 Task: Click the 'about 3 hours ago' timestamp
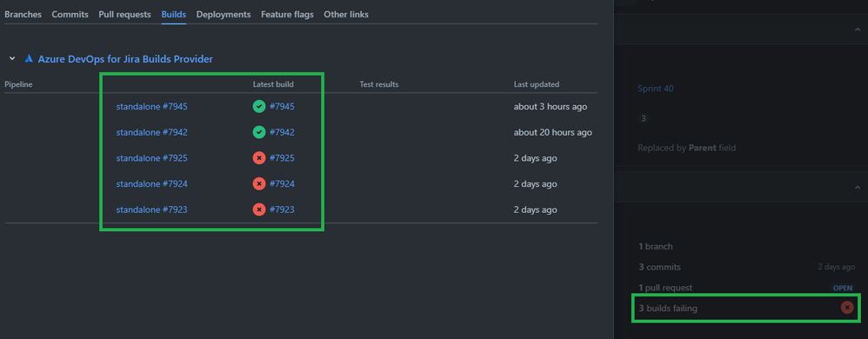tap(551, 107)
